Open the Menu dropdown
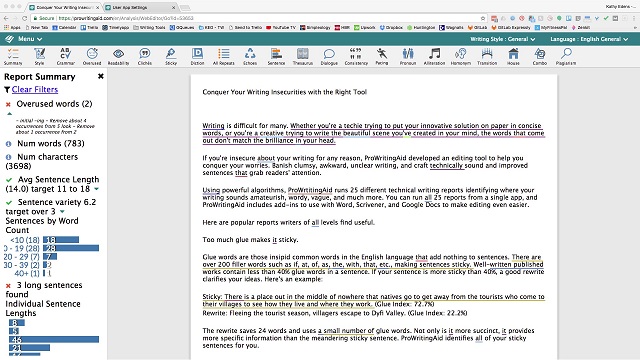640x360 pixels. coord(30,39)
